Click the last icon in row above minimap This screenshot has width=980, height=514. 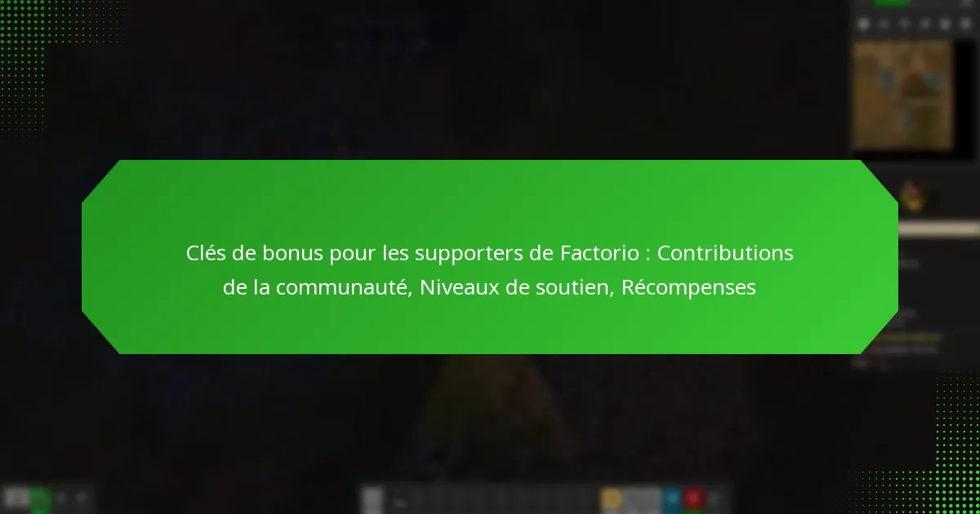coord(966,24)
